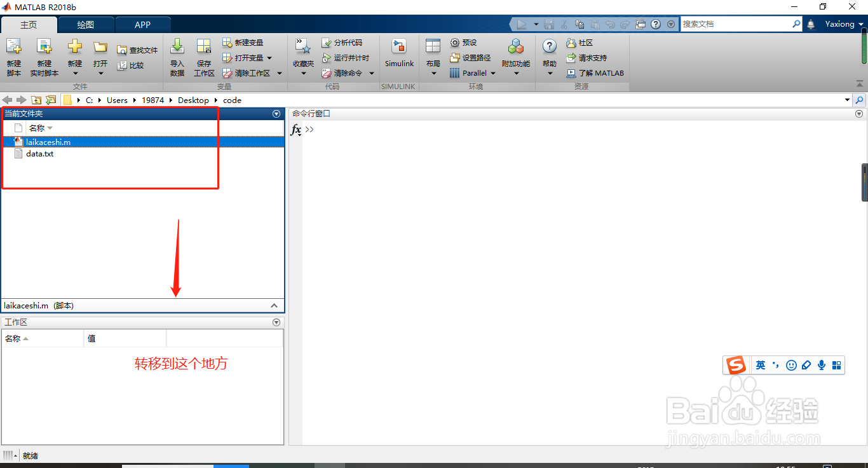Open the 当前文件夹 panel options menu
Image resolution: width=868 pixels, height=468 pixels.
[276, 114]
